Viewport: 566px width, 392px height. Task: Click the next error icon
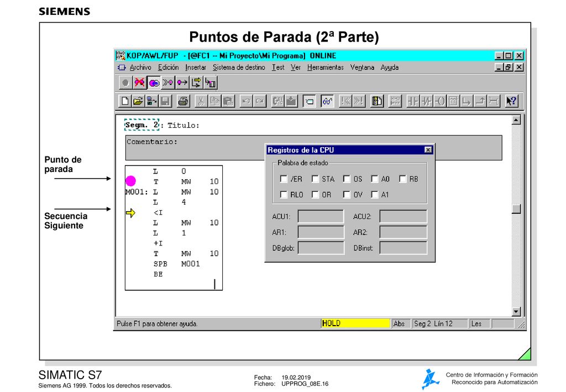coord(359,101)
